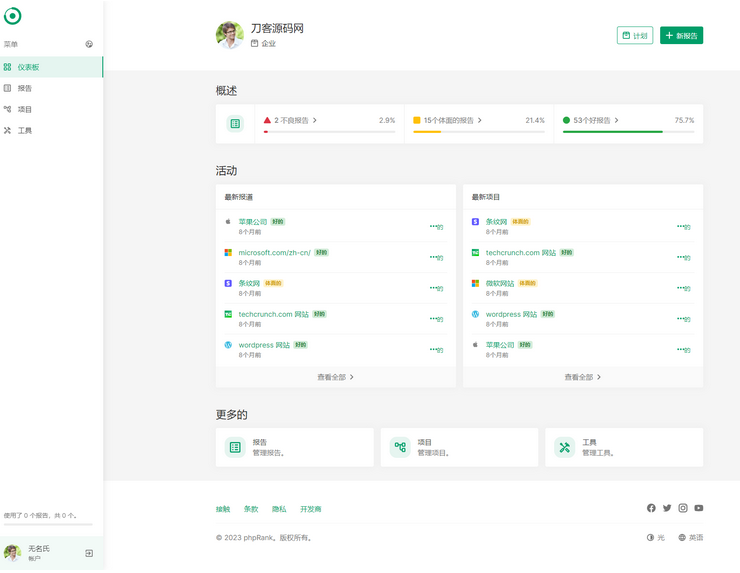The width and height of the screenshot is (740, 573).
Task: Select 报告 in the sidebar menu
Action: point(25,88)
